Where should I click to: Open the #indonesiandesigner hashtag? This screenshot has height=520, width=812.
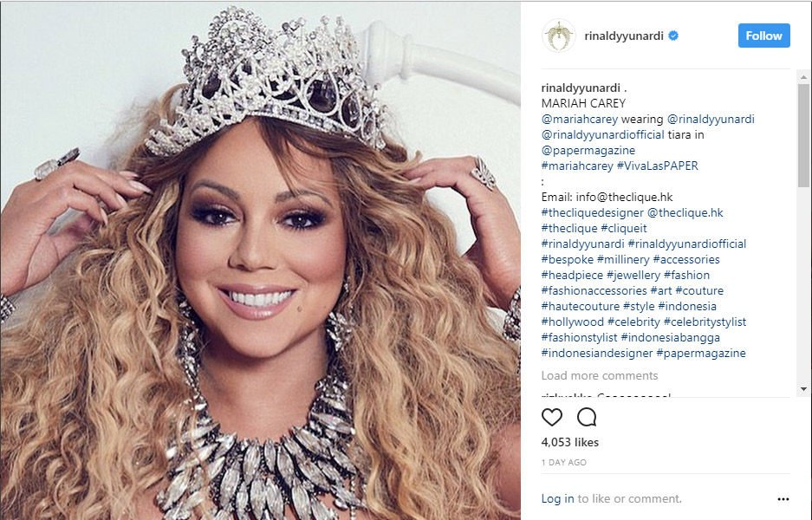click(x=596, y=354)
